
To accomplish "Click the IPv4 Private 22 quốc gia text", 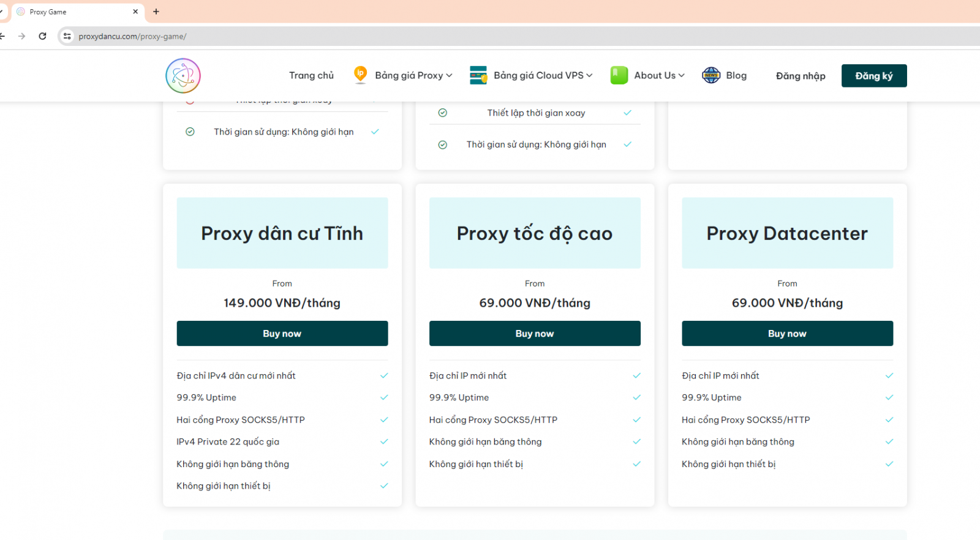I will click(x=228, y=441).
